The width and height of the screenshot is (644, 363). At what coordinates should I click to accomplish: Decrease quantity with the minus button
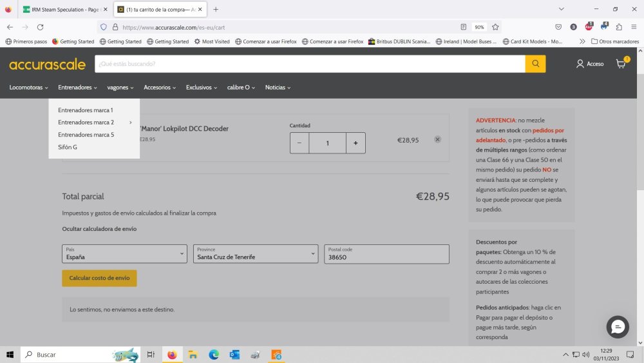pyautogui.click(x=299, y=143)
